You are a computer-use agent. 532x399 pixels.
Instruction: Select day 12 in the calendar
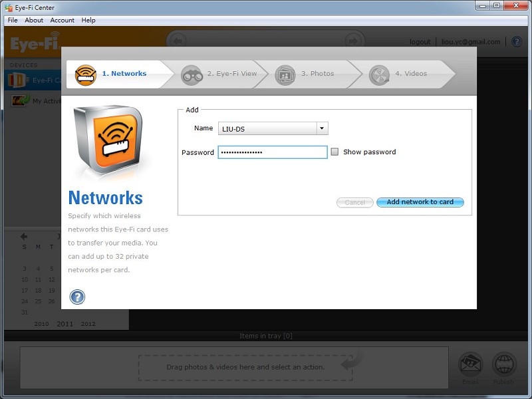coord(52,279)
